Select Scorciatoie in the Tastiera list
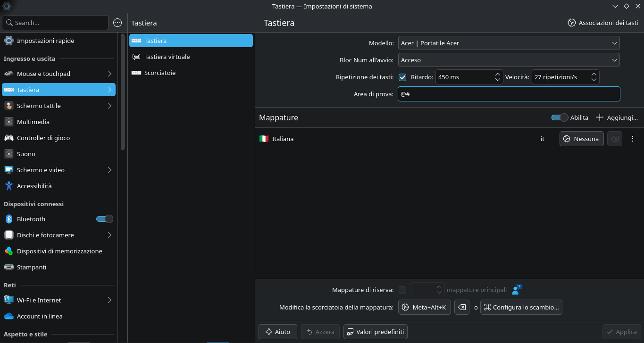 (159, 73)
